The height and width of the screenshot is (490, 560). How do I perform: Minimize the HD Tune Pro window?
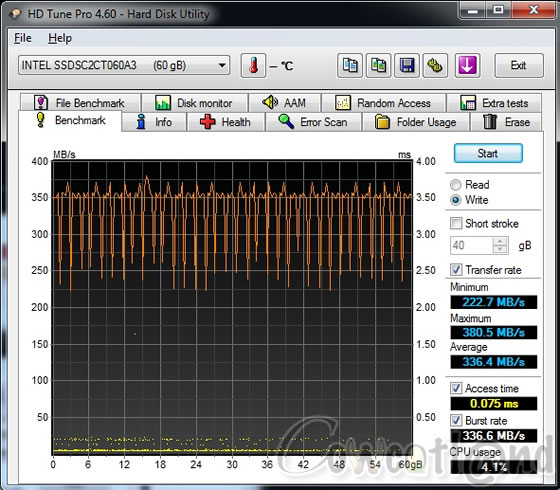pos(472,10)
